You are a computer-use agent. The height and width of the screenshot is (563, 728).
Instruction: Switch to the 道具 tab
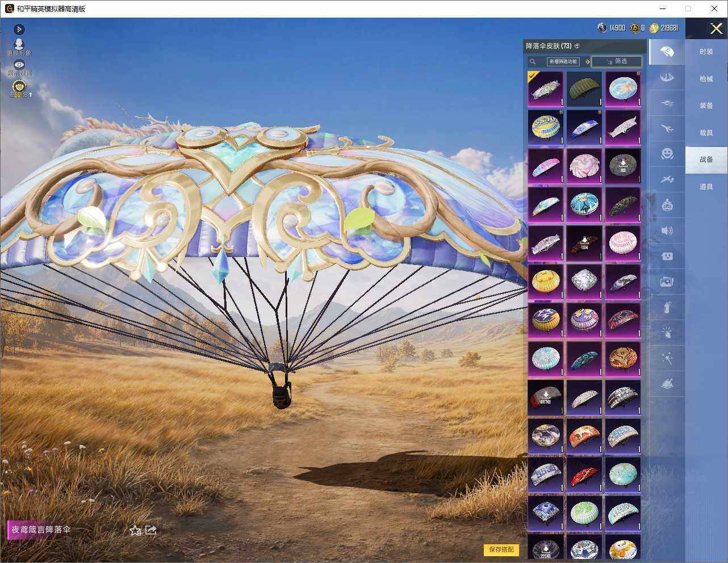706,187
